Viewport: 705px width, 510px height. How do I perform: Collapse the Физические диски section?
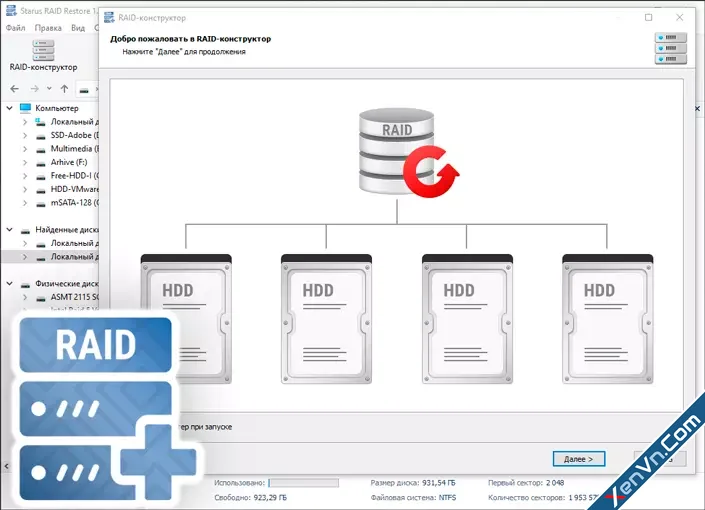[9, 284]
